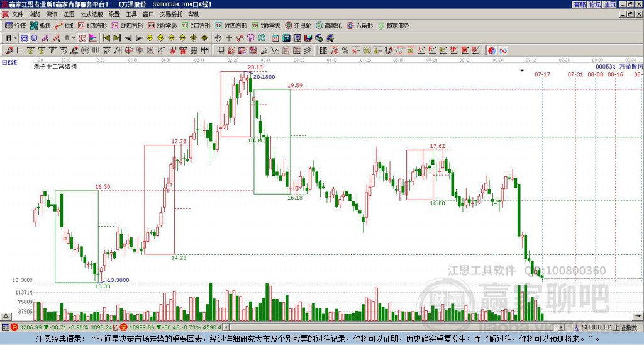Click the 板块 sector toolbar button
The height and width of the screenshot is (345, 644).
coord(40,25)
